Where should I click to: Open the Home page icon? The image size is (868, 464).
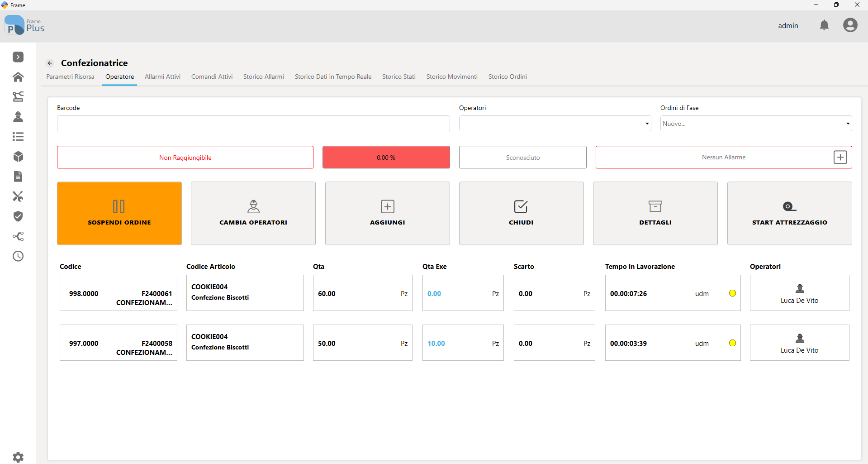(18, 77)
